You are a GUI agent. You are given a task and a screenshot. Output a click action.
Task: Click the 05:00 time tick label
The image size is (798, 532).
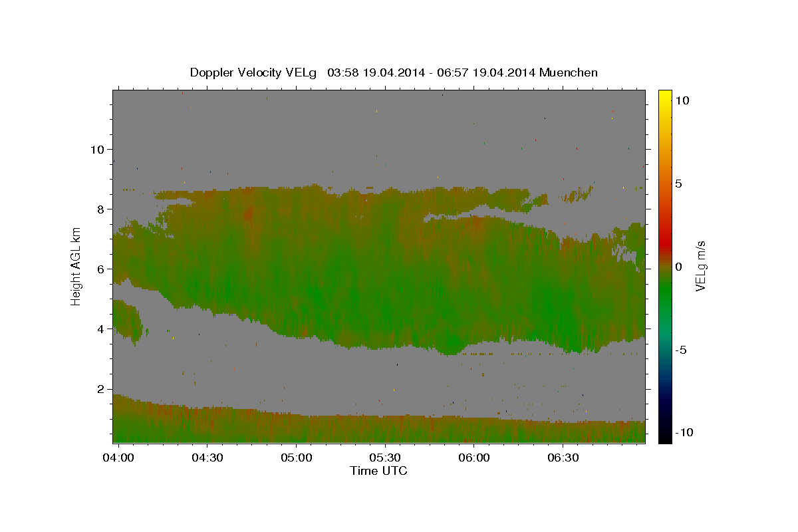click(x=296, y=458)
